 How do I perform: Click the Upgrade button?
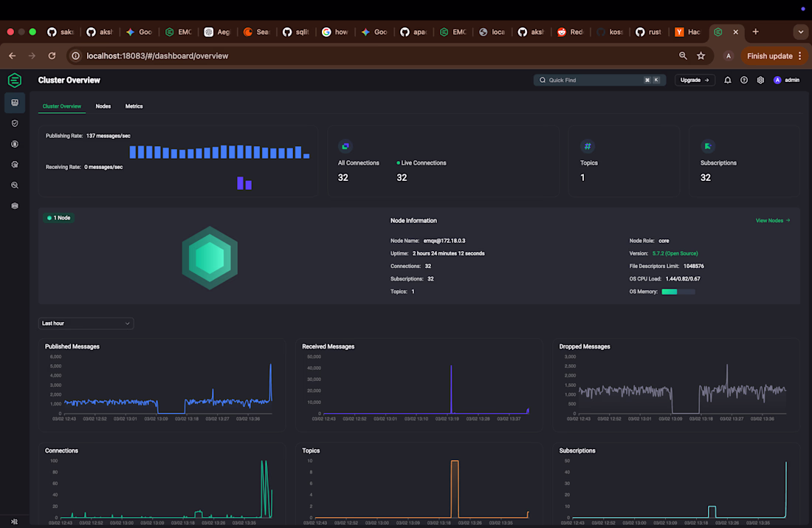[695, 80]
